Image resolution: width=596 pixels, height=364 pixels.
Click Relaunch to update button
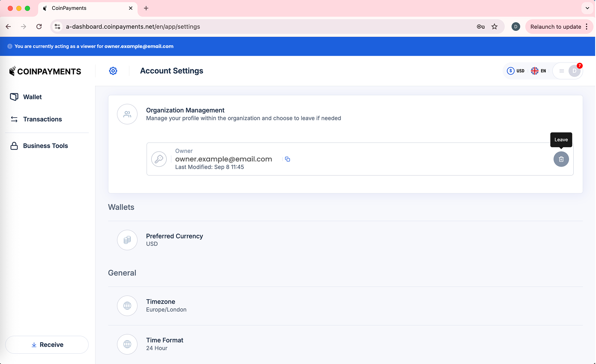coord(555,27)
